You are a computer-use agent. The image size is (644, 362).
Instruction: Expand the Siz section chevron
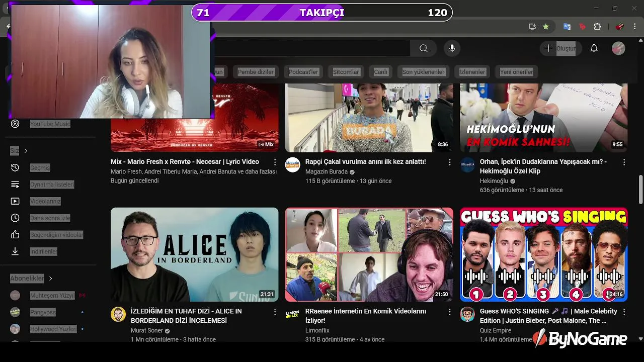26,151
